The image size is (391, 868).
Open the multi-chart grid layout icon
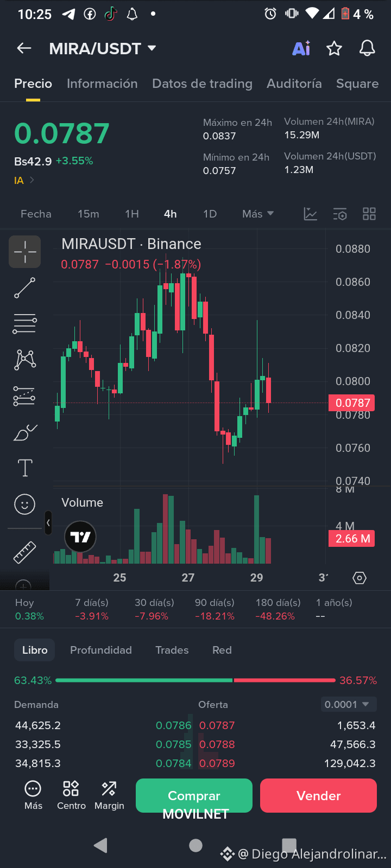coord(369,214)
